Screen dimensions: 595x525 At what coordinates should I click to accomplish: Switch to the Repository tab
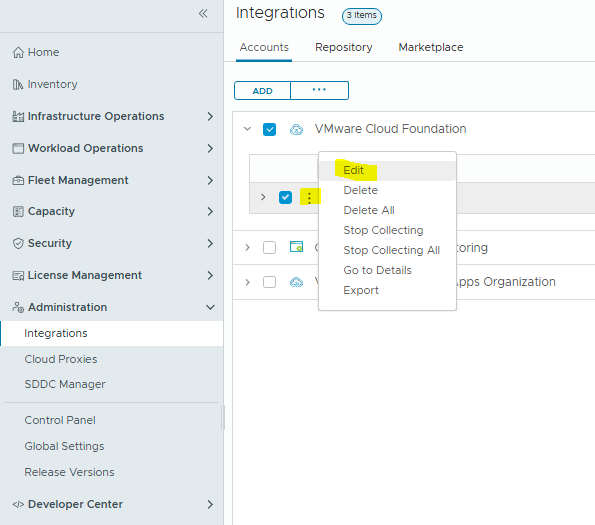click(x=344, y=47)
